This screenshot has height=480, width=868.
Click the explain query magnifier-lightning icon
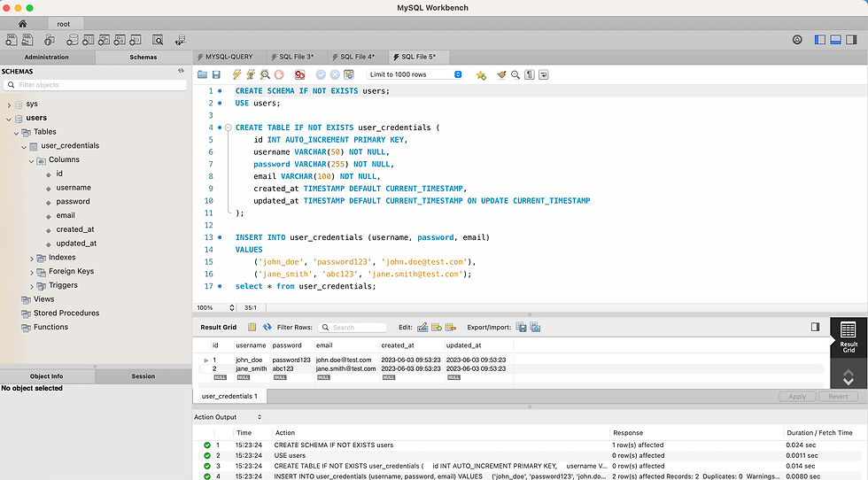point(265,75)
